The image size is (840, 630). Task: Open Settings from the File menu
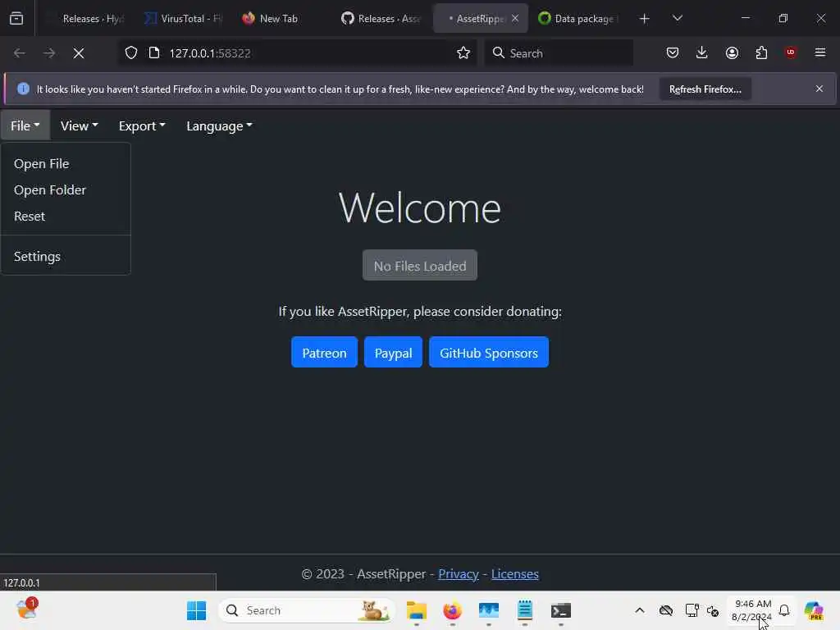pyautogui.click(x=37, y=256)
